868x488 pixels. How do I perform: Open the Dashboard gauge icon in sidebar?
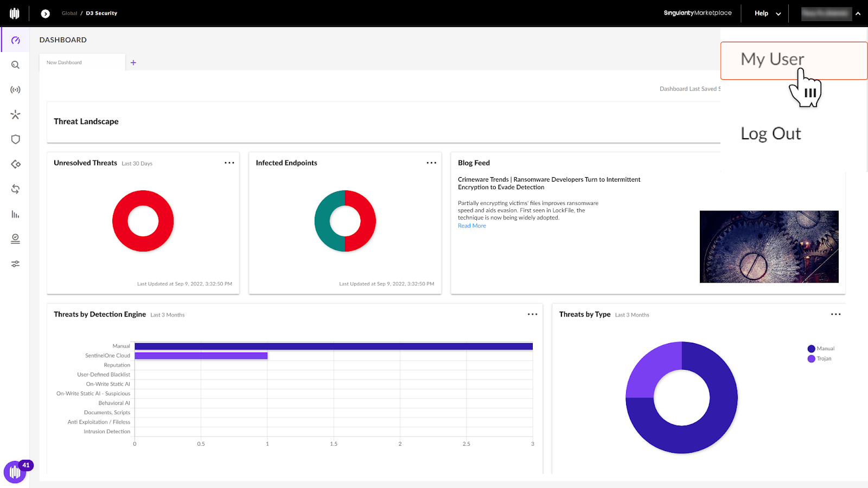(15, 40)
